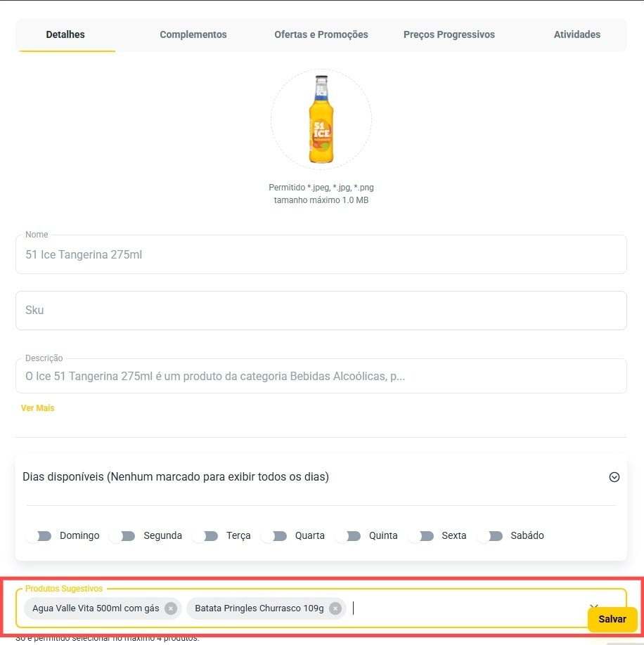644x645 pixels.
Task: Click the Agua Valle Vita 500ml com gás text
Action: click(96, 608)
